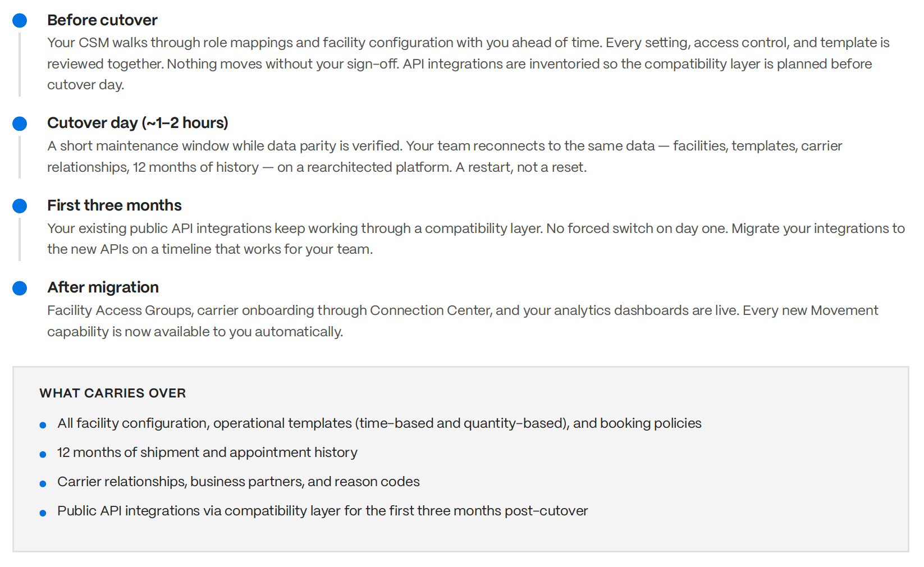Viewport: 924px width, 567px height.
Task: Click the paragraph starting Your CSM walks through
Action: point(468,63)
